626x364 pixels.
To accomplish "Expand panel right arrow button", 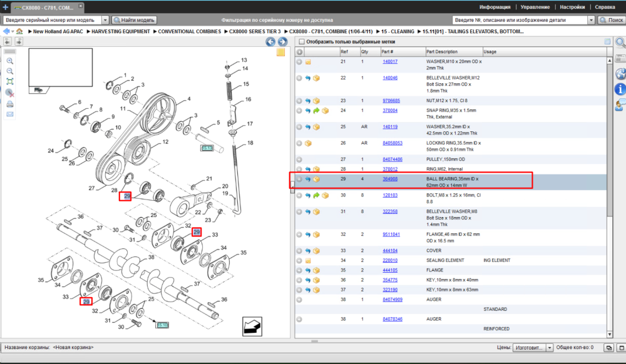I will 19,41.
